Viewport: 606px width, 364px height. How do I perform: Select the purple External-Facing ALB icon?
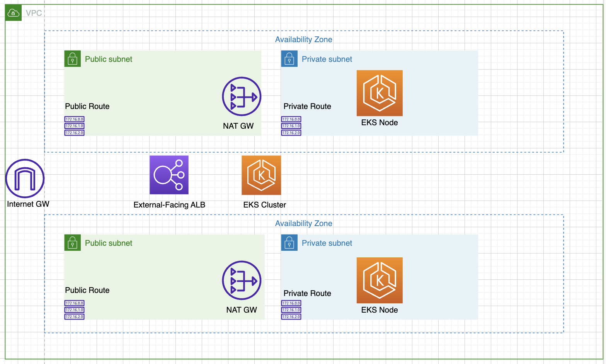pyautogui.click(x=169, y=175)
